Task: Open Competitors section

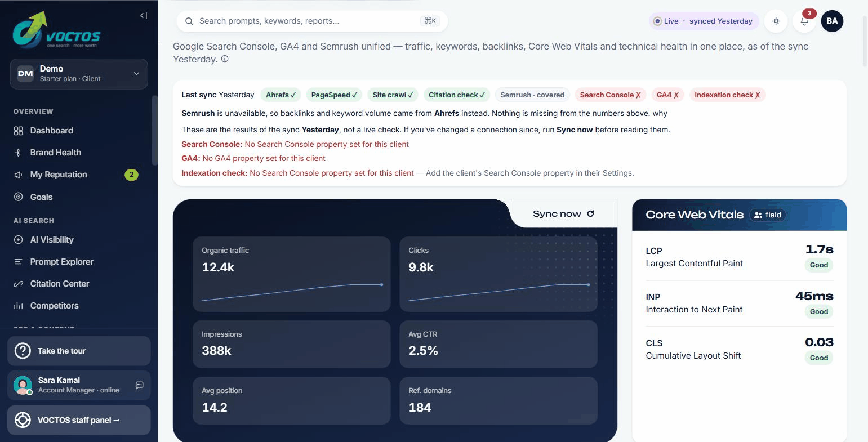Action: pyautogui.click(x=79, y=306)
